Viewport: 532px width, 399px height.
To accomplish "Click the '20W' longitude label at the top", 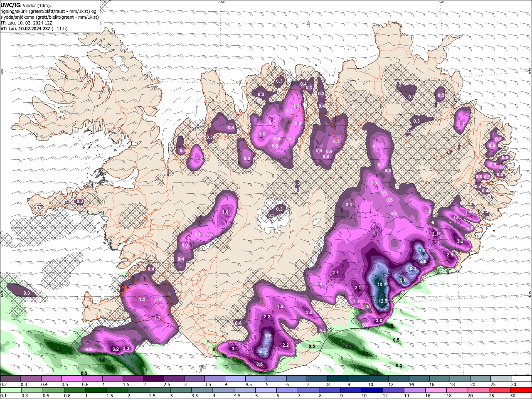I will point(221,2).
